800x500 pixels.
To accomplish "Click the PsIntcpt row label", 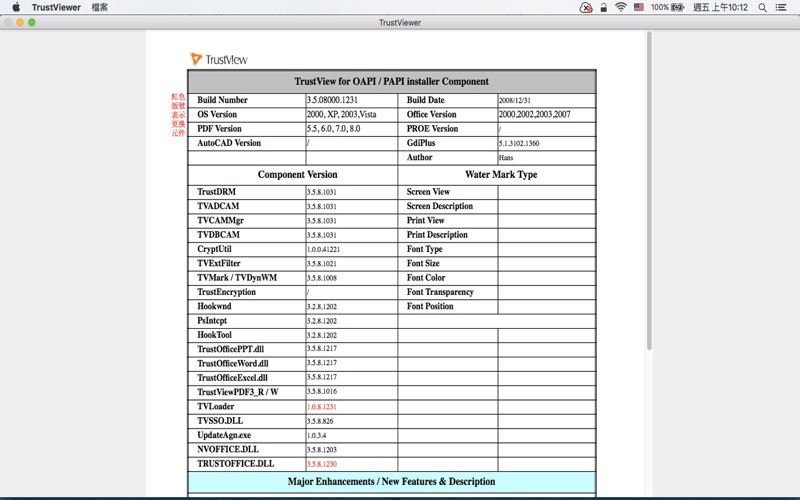I will click(212, 320).
